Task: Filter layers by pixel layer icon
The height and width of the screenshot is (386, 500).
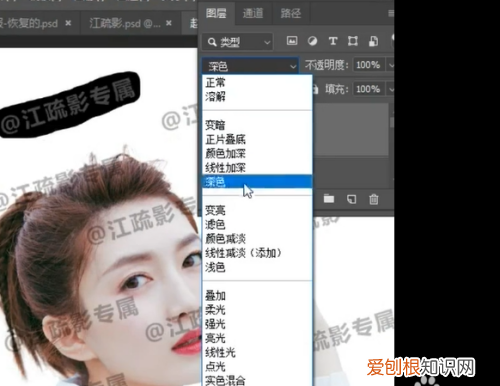Action: tap(292, 41)
